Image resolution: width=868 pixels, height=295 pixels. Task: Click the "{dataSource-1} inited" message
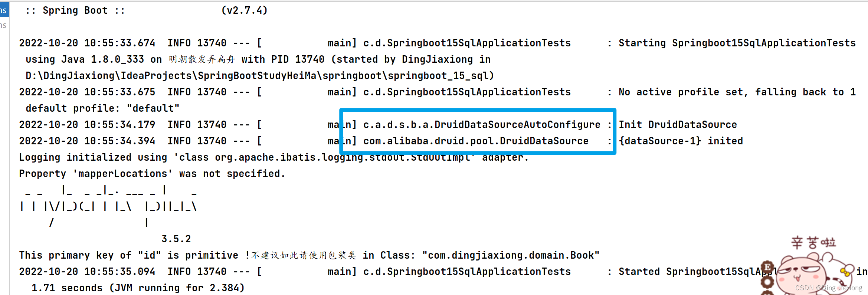pyautogui.click(x=681, y=141)
